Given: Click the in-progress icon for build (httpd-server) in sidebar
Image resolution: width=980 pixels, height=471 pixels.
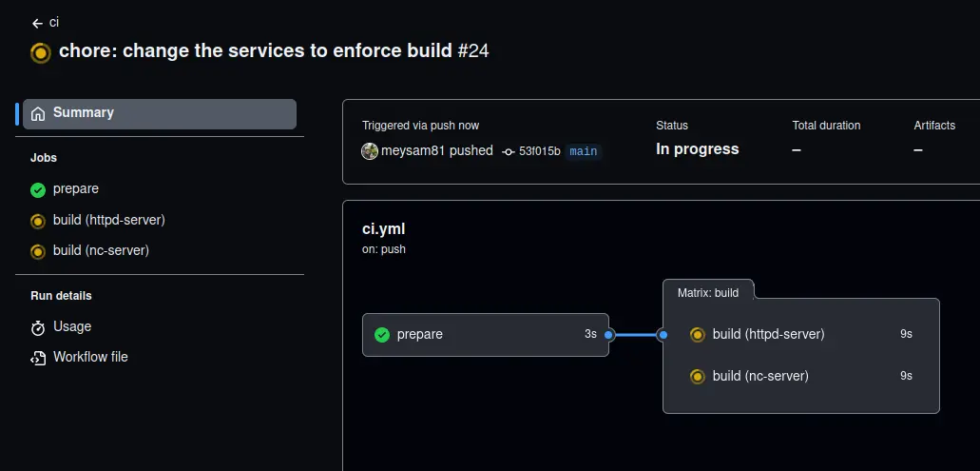Looking at the screenshot, I should pyautogui.click(x=38, y=221).
